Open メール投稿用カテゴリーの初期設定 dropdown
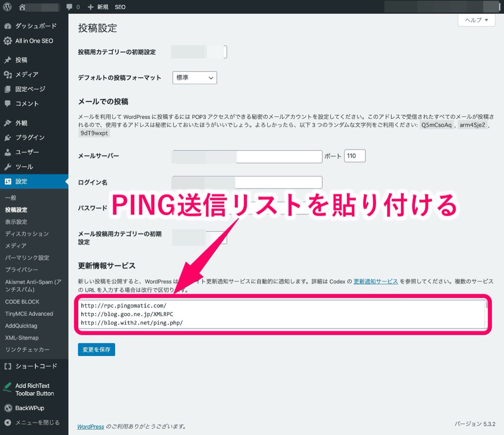 point(199,237)
